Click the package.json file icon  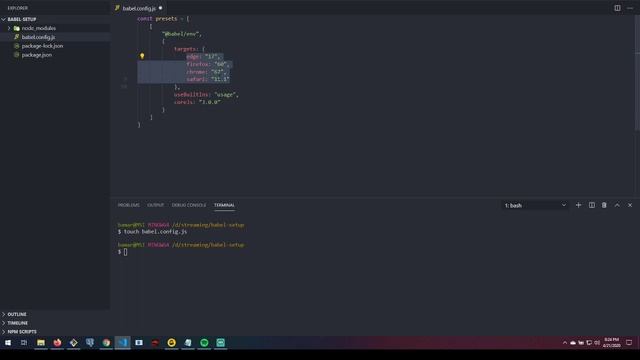17,55
